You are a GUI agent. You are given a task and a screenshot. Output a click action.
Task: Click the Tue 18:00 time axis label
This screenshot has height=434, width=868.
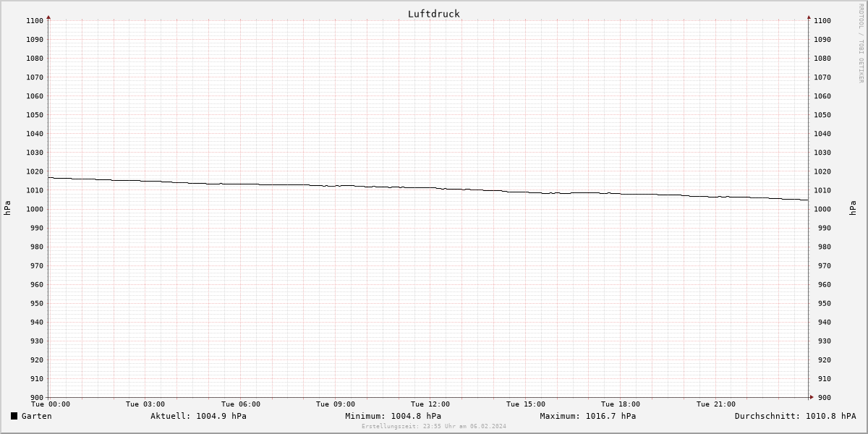621,404
